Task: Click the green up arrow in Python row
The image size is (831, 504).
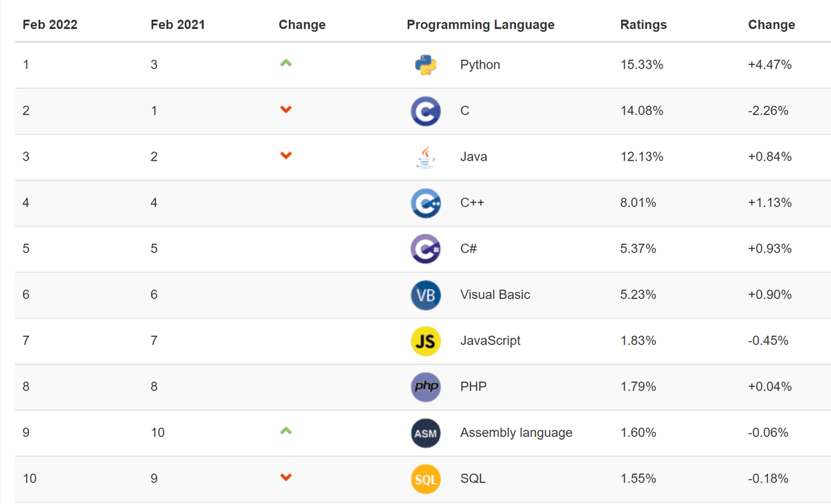Action: pos(286,63)
